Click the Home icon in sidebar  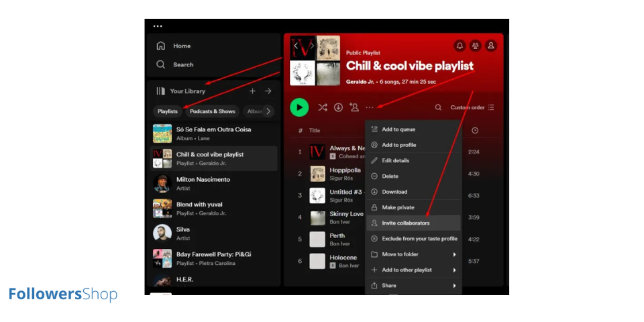160,46
